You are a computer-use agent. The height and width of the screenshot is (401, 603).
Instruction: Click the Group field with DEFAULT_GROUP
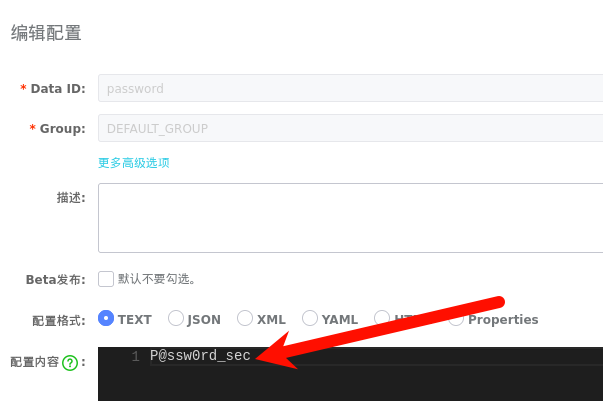[350, 128]
